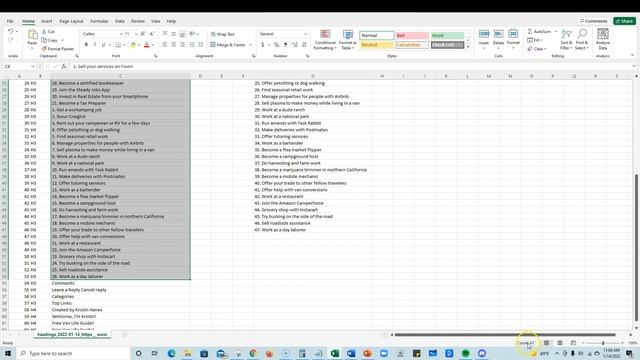This screenshot has height=360, width=640.
Task: Expand the cell styles gallery
Action: (x=468, y=47)
